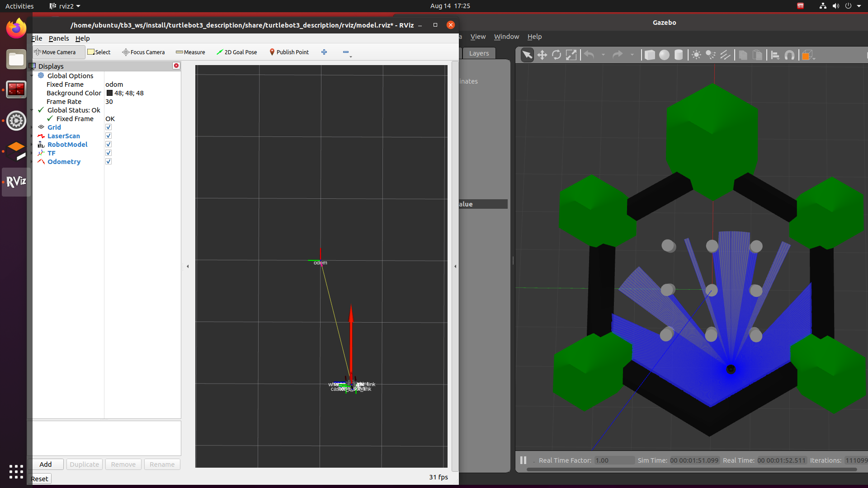Pause the Gazebo simulation
The height and width of the screenshot is (488, 868).
coord(523,460)
